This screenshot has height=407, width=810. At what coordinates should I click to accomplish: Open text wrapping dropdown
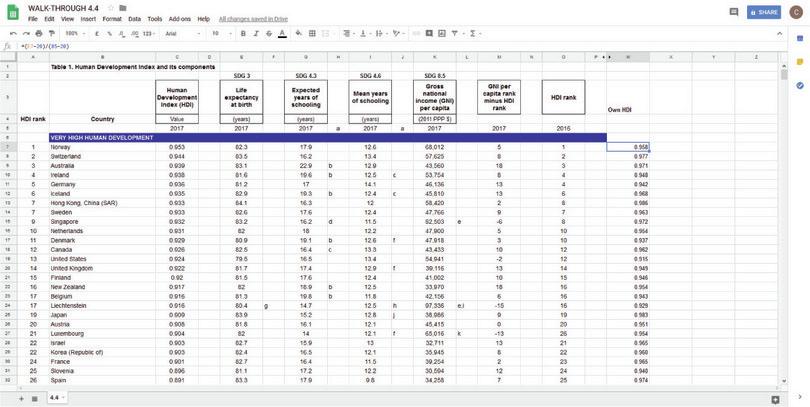380,34
